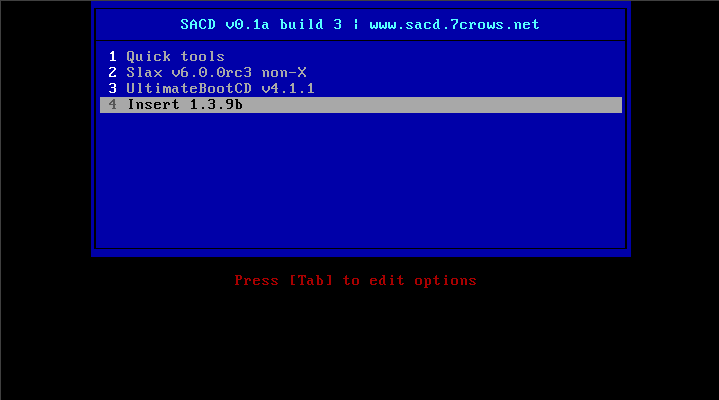
Task: Click hotkey number 1 beside Quick tools
Action: point(112,56)
